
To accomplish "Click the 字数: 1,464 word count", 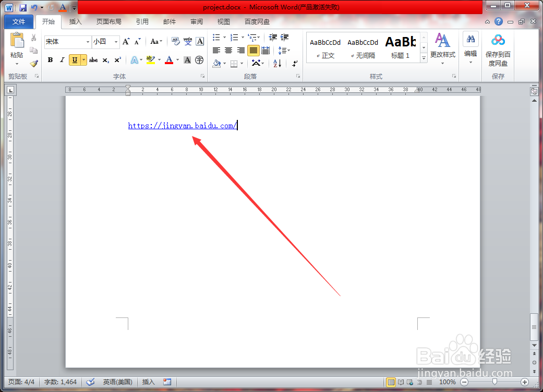I will click(61, 382).
